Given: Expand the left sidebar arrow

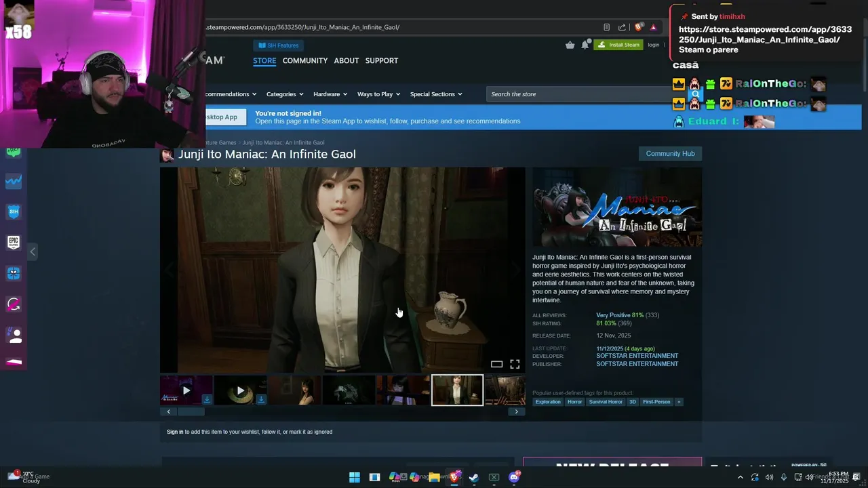Looking at the screenshot, I should (33, 251).
